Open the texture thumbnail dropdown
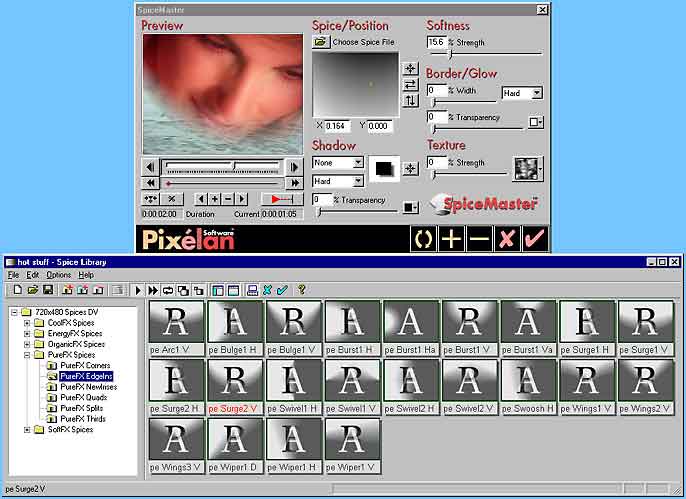 pyautogui.click(x=528, y=169)
